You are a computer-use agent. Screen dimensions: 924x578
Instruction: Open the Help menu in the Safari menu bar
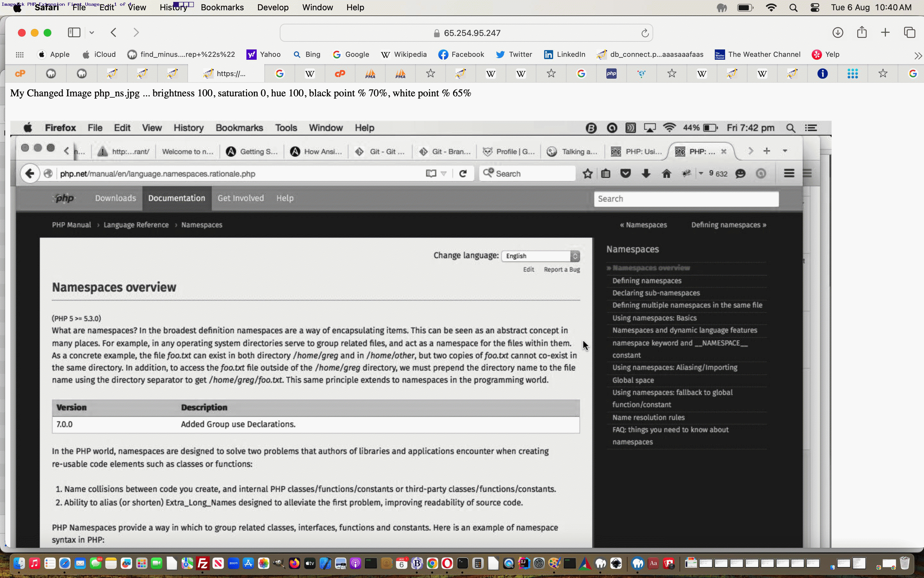click(x=355, y=7)
